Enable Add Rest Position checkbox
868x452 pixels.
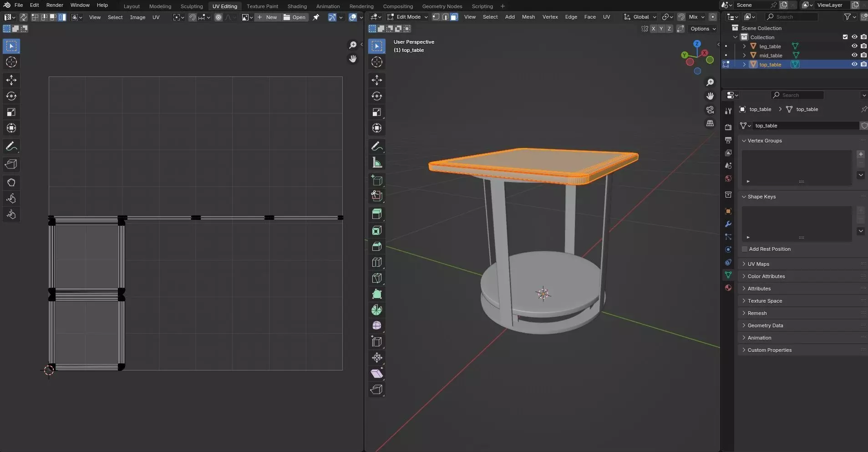[745, 249]
